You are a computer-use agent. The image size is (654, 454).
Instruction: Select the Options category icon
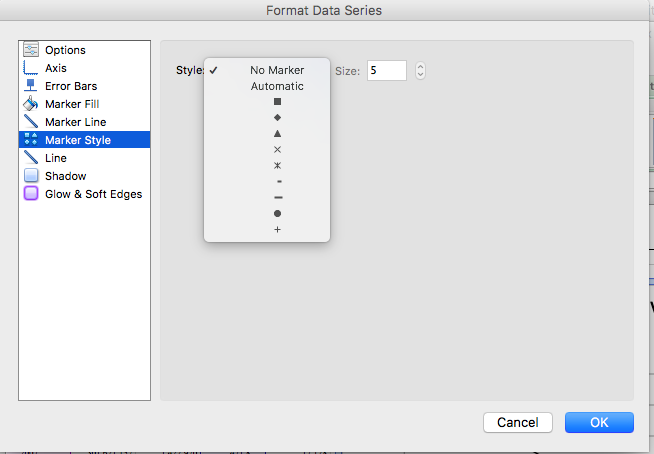(x=30, y=50)
